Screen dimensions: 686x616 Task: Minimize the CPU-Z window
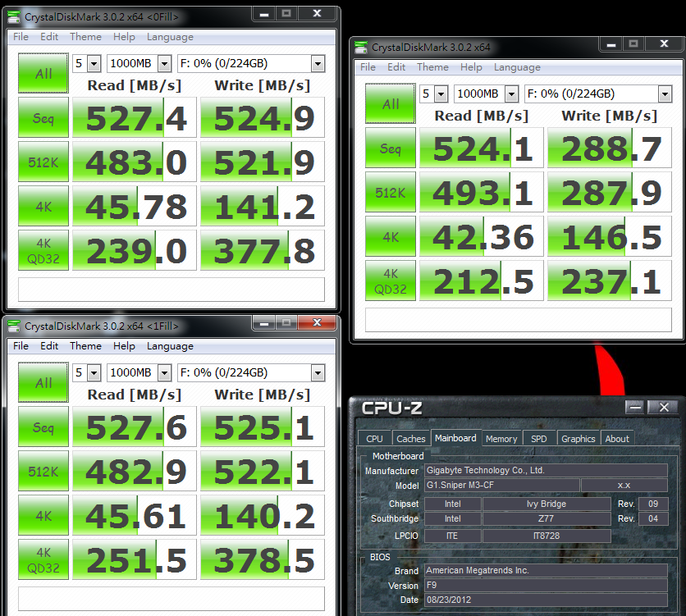click(635, 408)
